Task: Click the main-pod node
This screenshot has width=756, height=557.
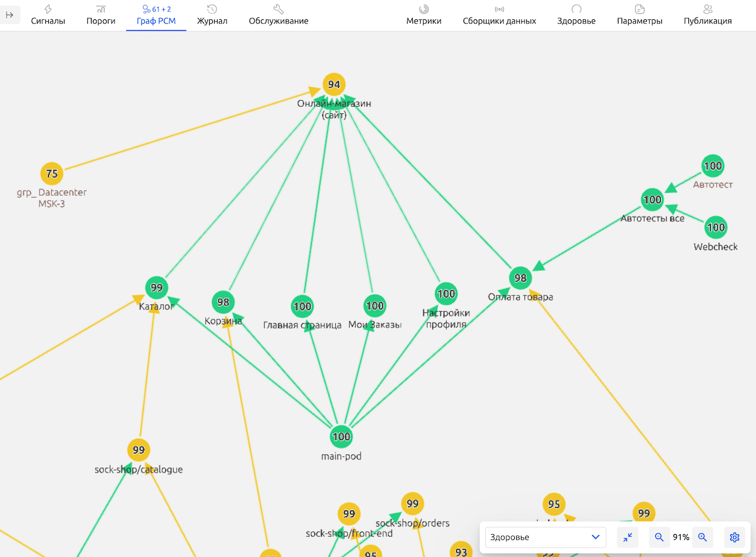Action: 341,437
